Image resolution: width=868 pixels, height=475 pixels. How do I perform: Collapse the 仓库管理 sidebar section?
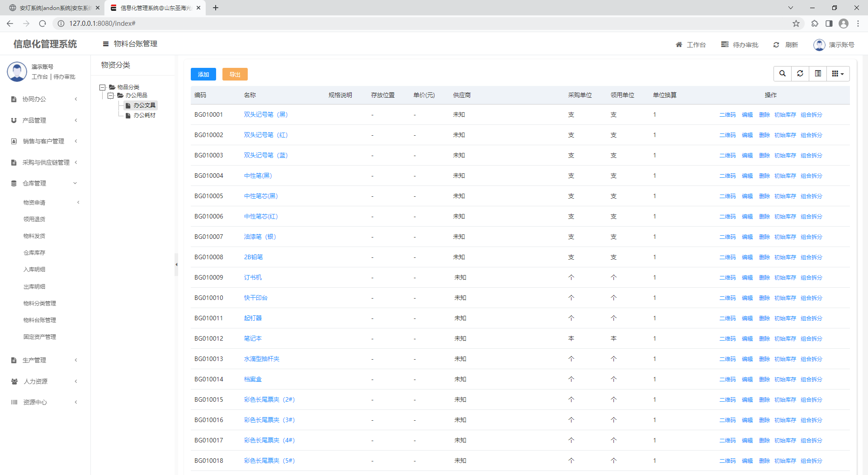(x=44, y=183)
